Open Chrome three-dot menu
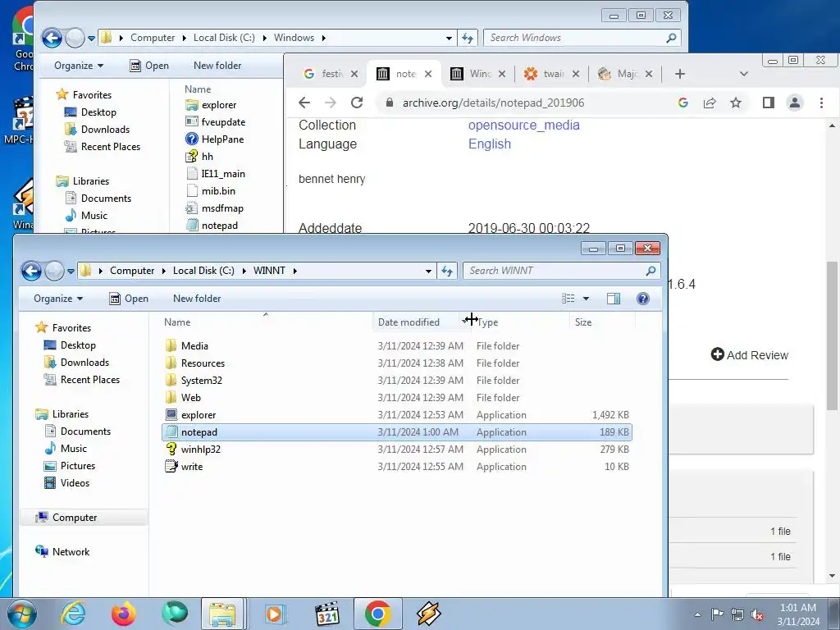This screenshot has width=840, height=630. pyautogui.click(x=821, y=103)
